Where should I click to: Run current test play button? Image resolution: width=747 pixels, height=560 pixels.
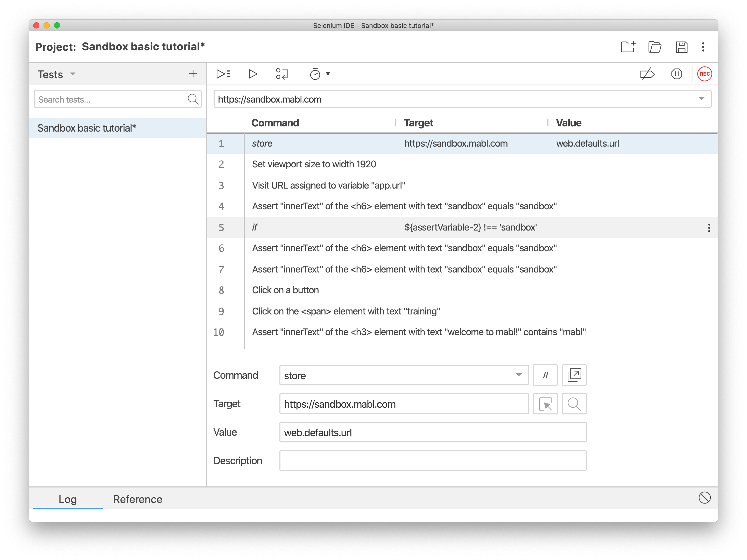tap(253, 74)
